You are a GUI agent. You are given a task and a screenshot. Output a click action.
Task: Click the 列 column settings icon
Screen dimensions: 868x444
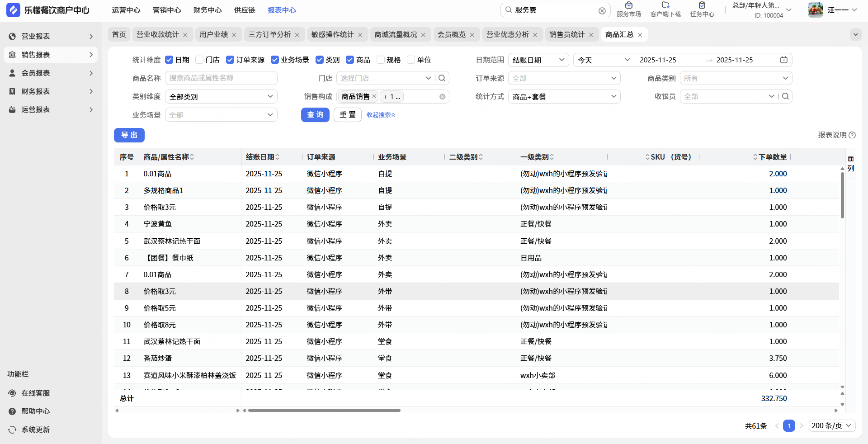pyautogui.click(x=850, y=159)
